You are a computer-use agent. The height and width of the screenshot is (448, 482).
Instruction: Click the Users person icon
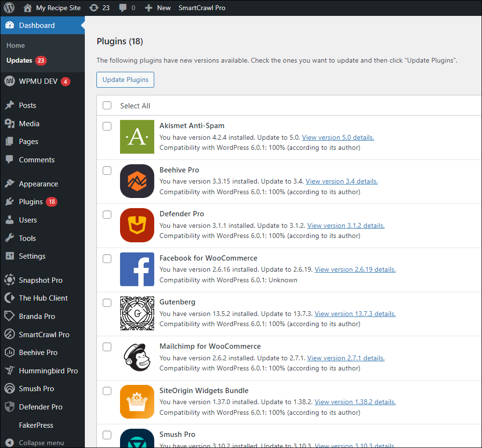10,220
